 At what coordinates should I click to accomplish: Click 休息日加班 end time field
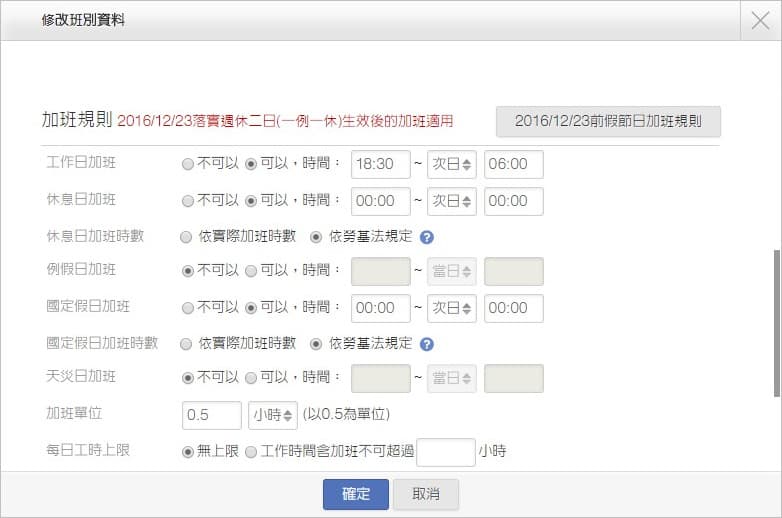click(x=514, y=201)
